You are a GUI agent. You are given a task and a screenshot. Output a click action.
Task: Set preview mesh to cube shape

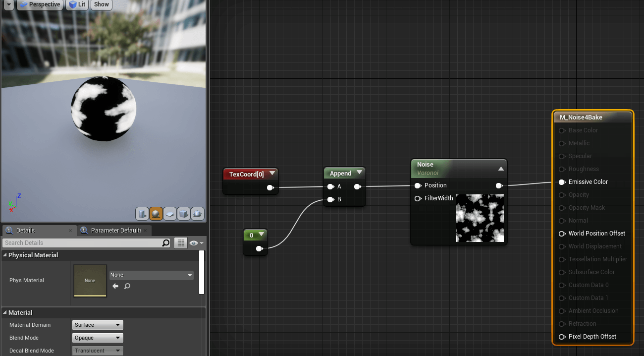(x=184, y=214)
